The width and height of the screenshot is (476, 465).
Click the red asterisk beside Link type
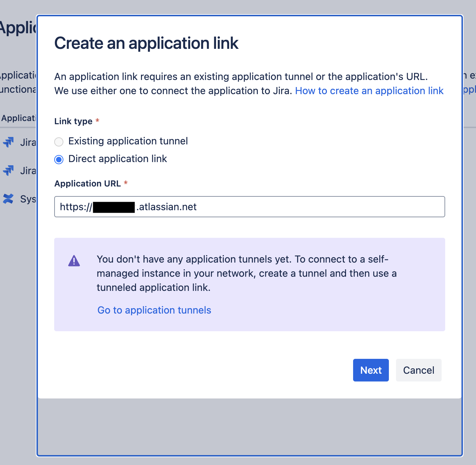pyautogui.click(x=97, y=120)
